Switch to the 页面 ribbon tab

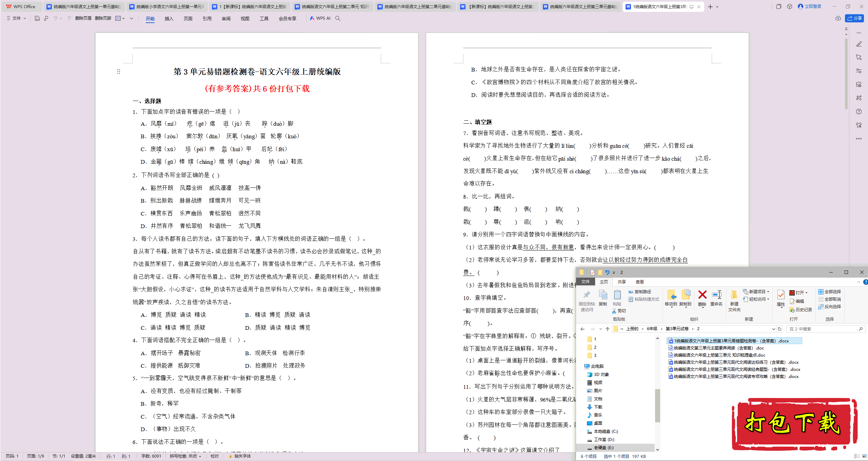188,19
